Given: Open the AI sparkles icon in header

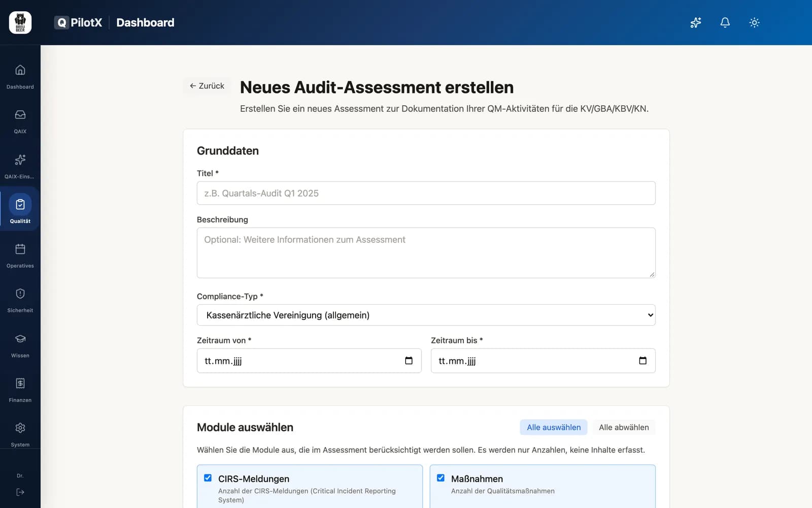Looking at the screenshot, I should click(696, 22).
